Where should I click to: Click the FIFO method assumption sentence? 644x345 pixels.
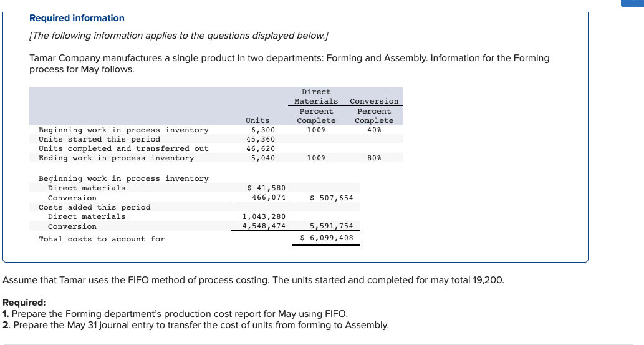pos(253,281)
